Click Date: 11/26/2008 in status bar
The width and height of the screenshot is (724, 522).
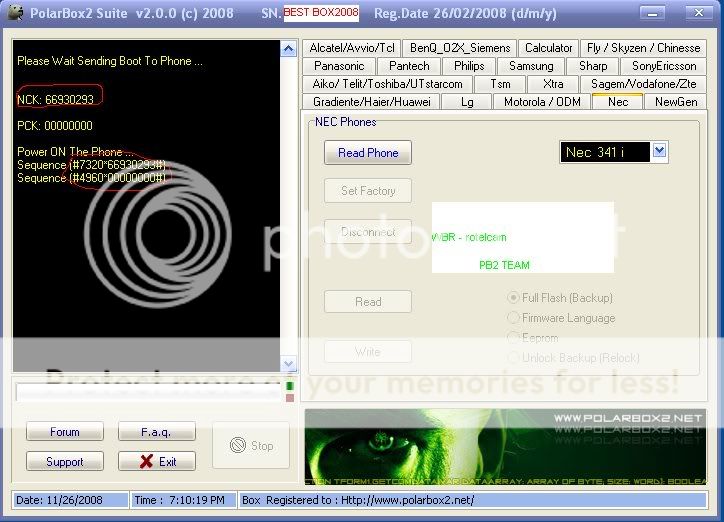point(71,500)
